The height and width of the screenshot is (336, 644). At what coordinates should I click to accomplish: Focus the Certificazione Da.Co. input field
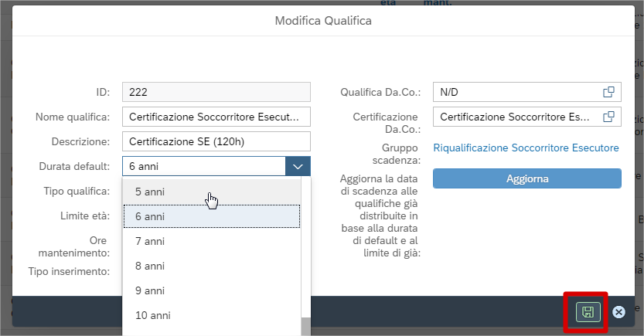pyautogui.click(x=515, y=117)
